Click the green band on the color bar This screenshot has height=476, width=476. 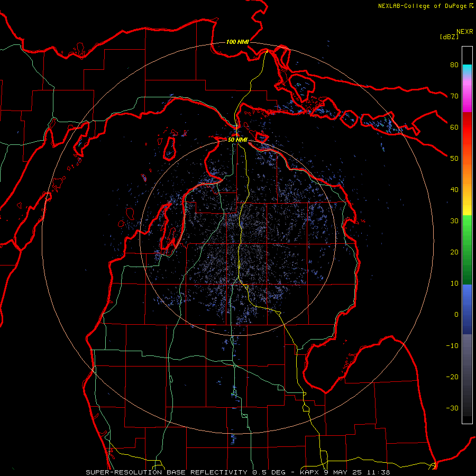pos(467,250)
